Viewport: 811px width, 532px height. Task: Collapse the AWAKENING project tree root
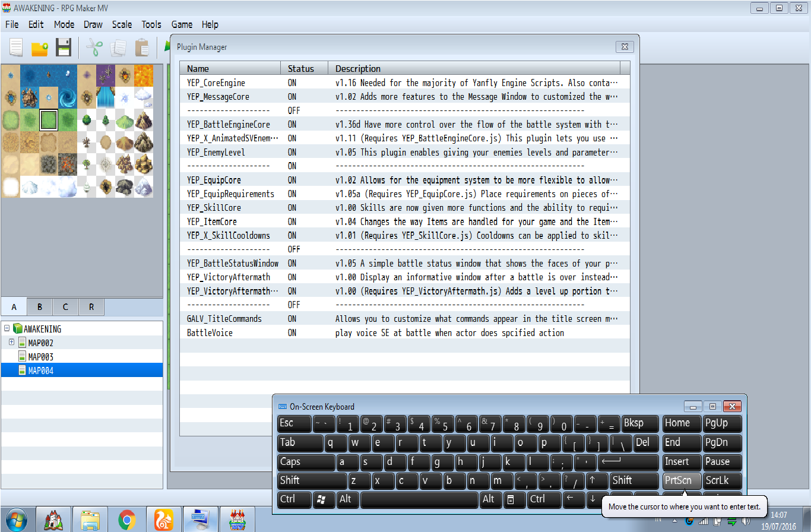pos(6,328)
